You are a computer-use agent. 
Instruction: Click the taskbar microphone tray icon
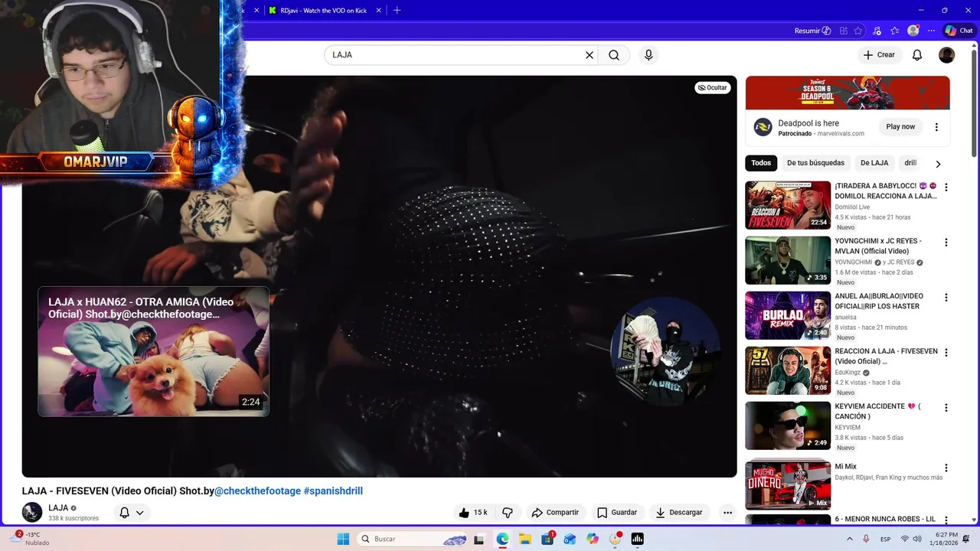tap(866, 539)
